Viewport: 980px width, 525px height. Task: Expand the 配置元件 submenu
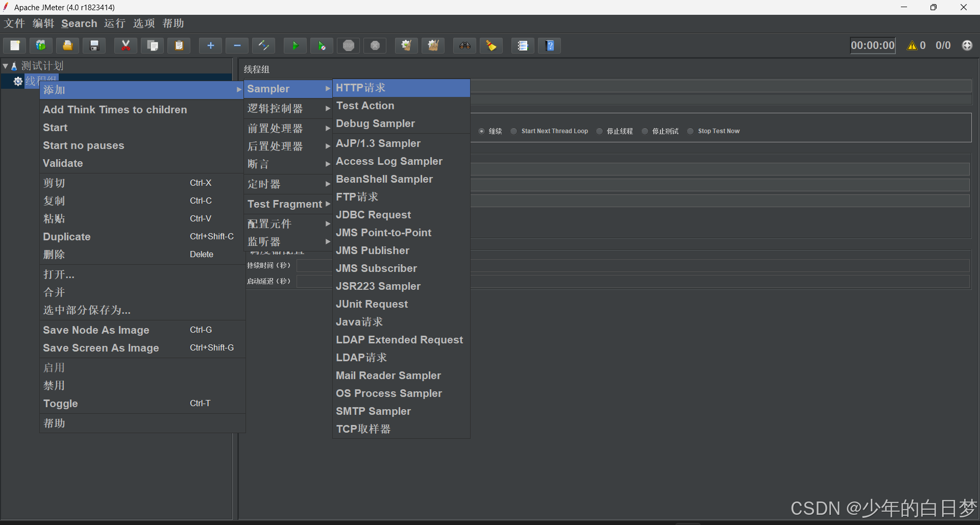tap(288, 223)
